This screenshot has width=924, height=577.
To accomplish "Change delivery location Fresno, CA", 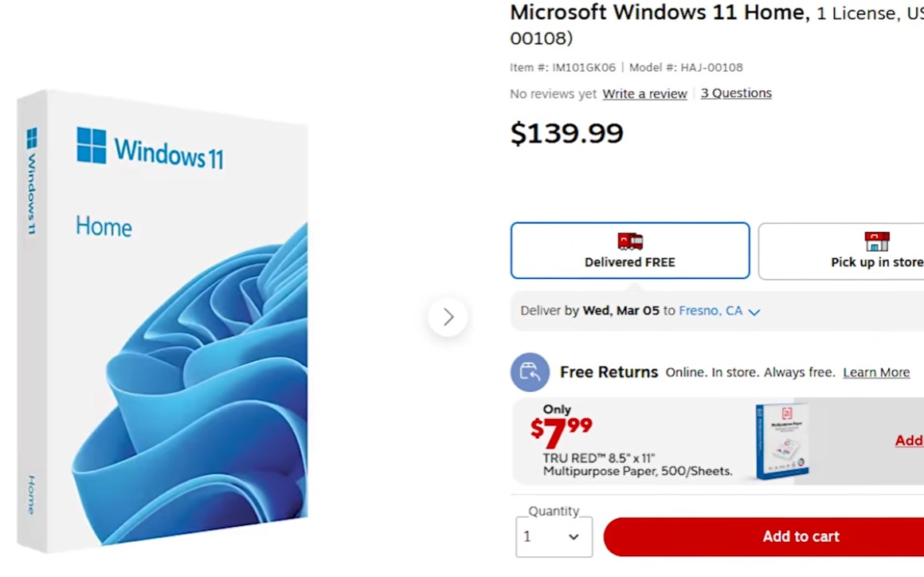I will [711, 311].
